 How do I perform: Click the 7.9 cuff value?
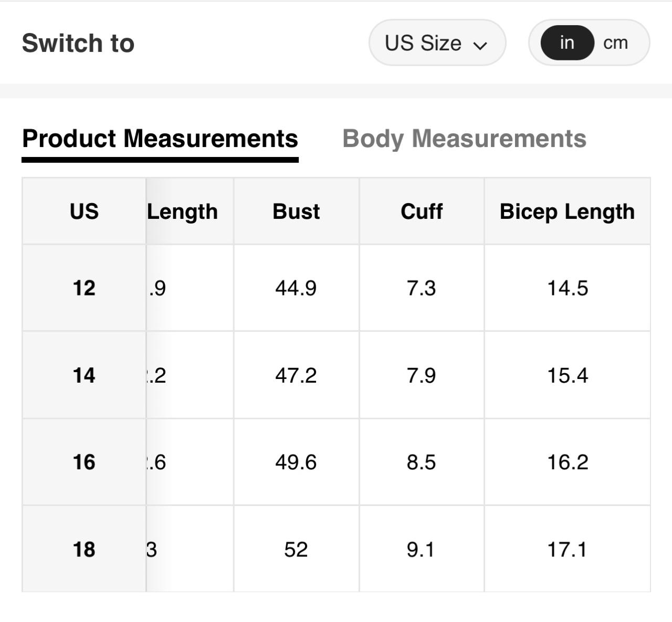[422, 375]
